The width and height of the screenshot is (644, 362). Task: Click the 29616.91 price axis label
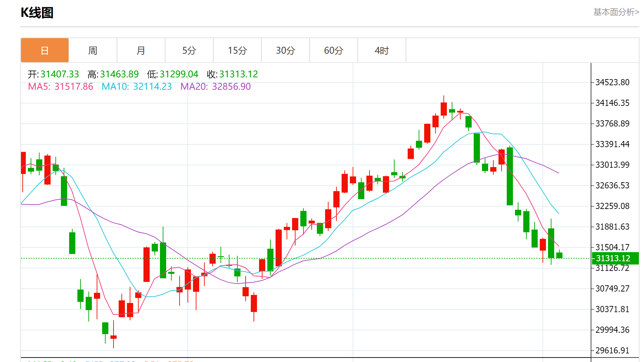pyautogui.click(x=612, y=351)
